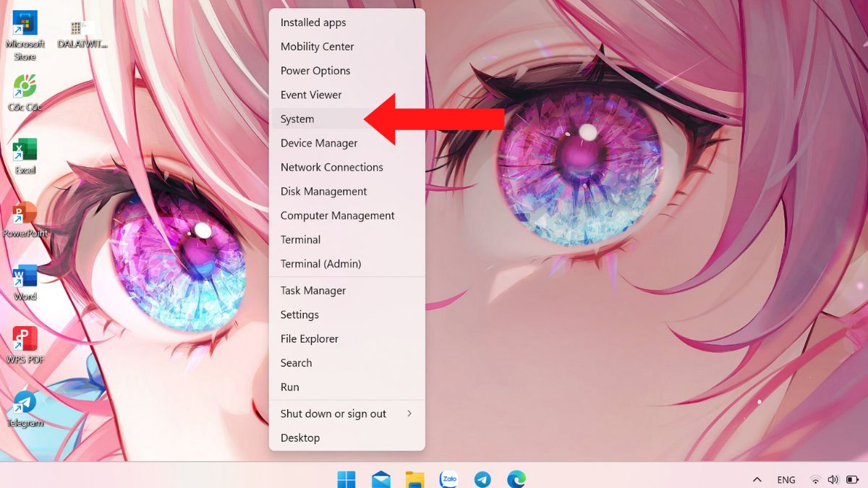The width and height of the screenshot is (868, 488).
Task: Open Event Viewer from menu
Action: click(x=347, y=95)
